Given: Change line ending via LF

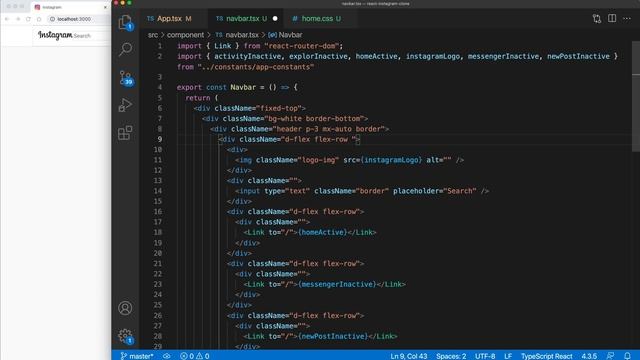Looking at the screenshot, I should click(508, 356).
